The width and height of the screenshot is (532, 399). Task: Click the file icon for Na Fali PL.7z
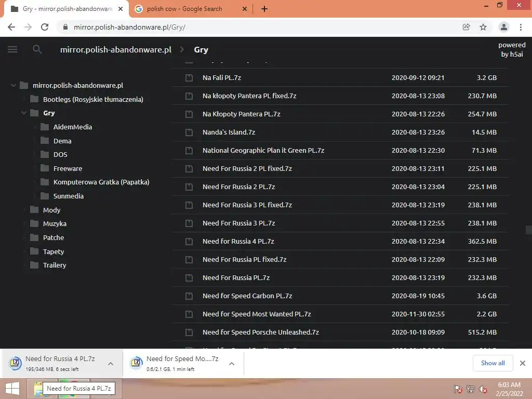click(189, 78)
